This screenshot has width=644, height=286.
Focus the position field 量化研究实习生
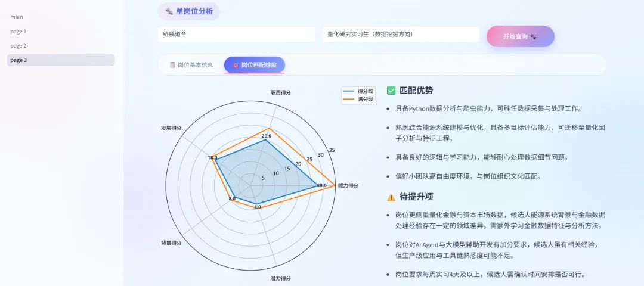coord(401,35)
